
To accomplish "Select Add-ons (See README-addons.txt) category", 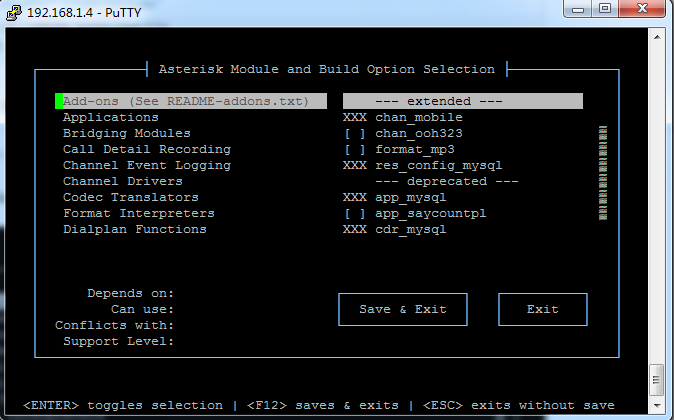I will (x=191, y=101).
